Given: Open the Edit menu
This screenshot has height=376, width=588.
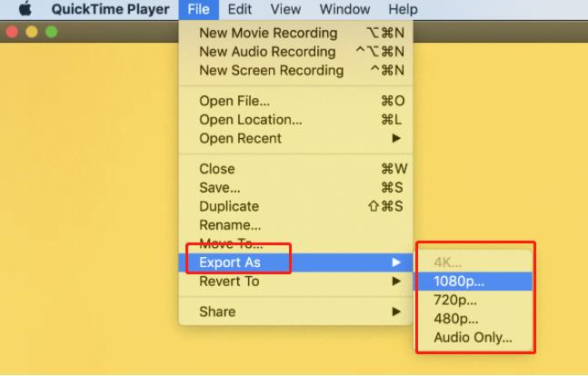Looking at the screenshot, I should click(240, 9).
